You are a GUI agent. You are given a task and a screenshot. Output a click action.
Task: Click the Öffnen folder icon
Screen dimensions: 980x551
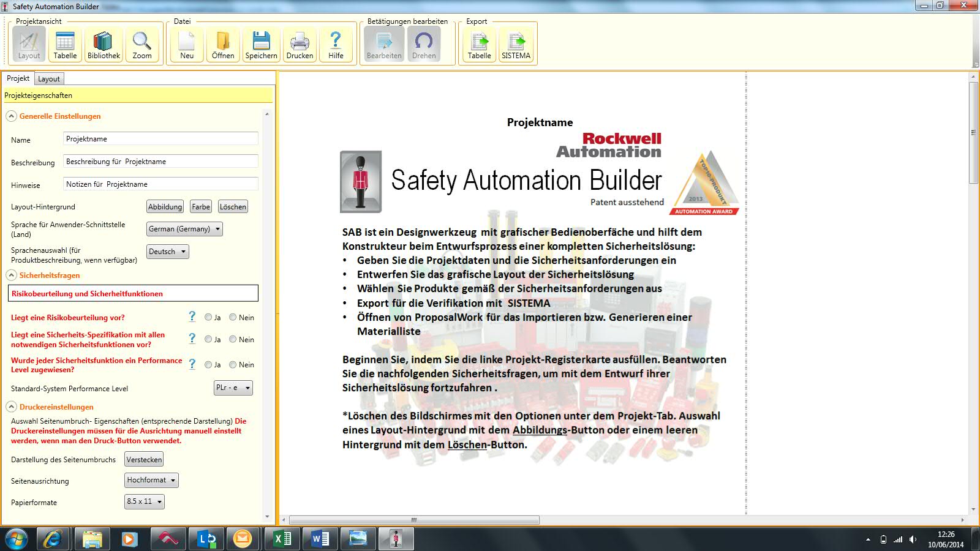[223, 44]
